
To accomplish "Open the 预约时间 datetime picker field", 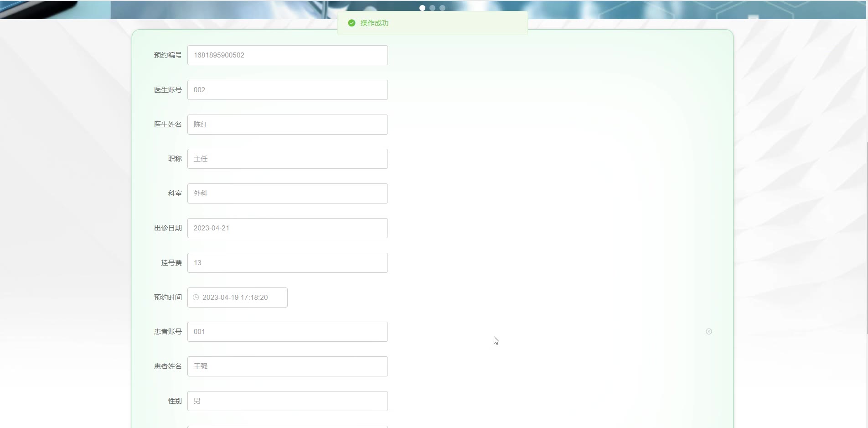I will [x=237, y=298].
